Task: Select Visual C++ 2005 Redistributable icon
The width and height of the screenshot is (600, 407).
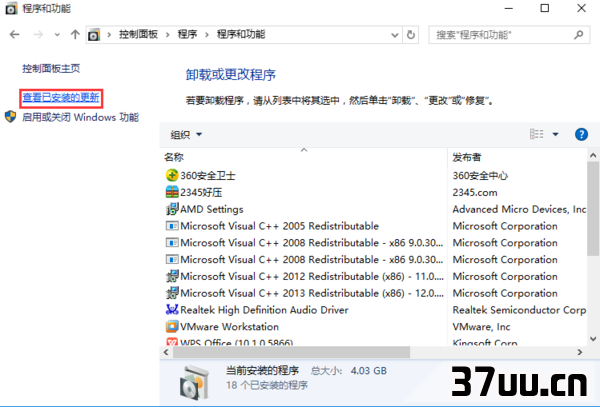Action: pos(172,226)
